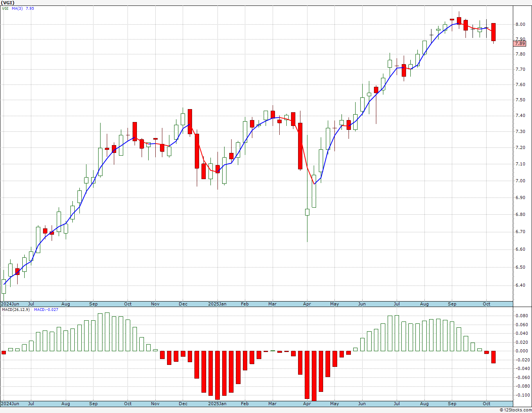This screenshot has width=532, height=413.
Task: Click "Feb" on the price chart date axis
Action: pos(244,304)
